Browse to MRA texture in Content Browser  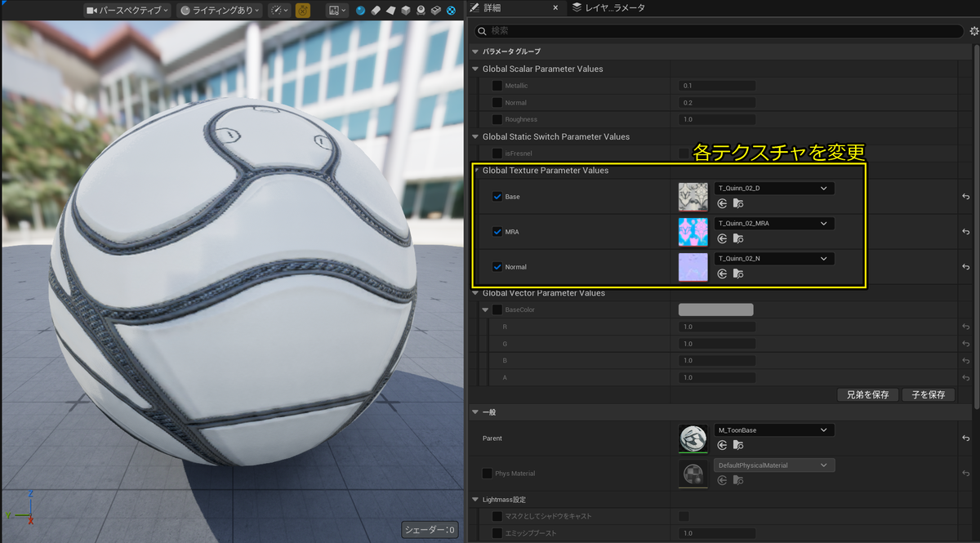pyautogui.click(x=737, y=239)
